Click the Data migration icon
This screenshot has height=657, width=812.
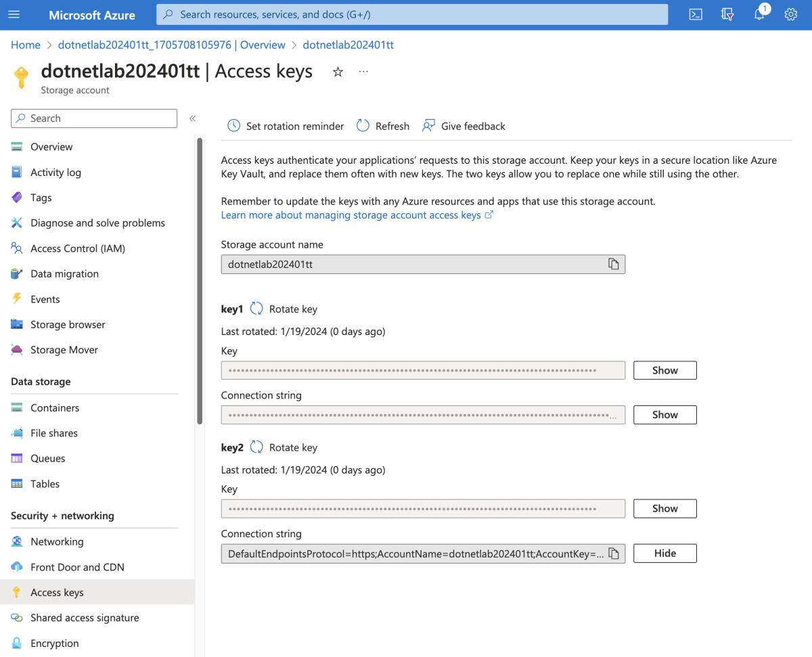click(x=17, y=274)
